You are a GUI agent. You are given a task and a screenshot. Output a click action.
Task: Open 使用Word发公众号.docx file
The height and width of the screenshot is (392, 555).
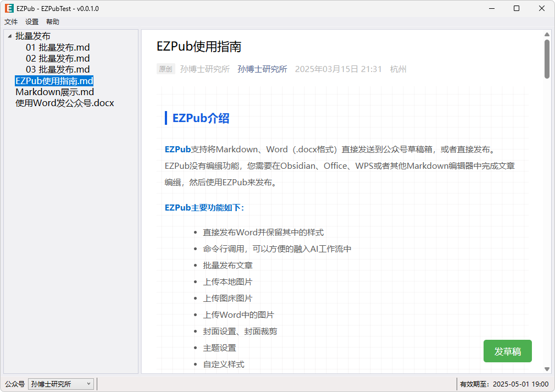[65, 103]
